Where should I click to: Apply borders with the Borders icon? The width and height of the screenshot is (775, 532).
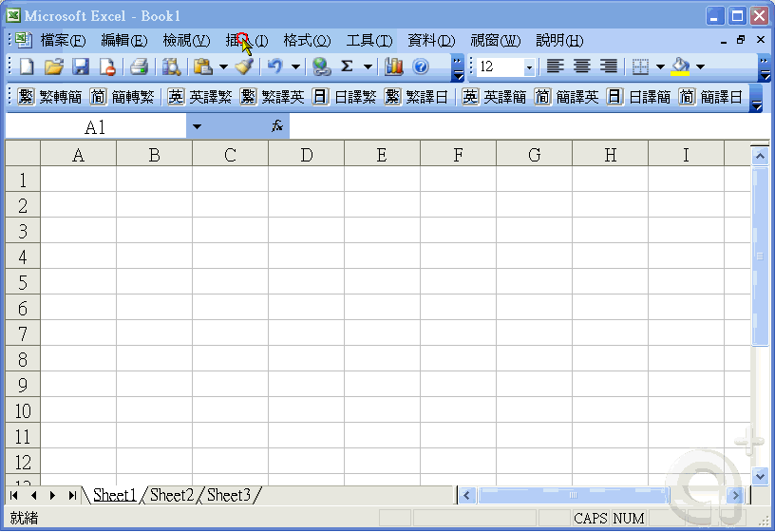pyautogui.click(x=640, y=66)
